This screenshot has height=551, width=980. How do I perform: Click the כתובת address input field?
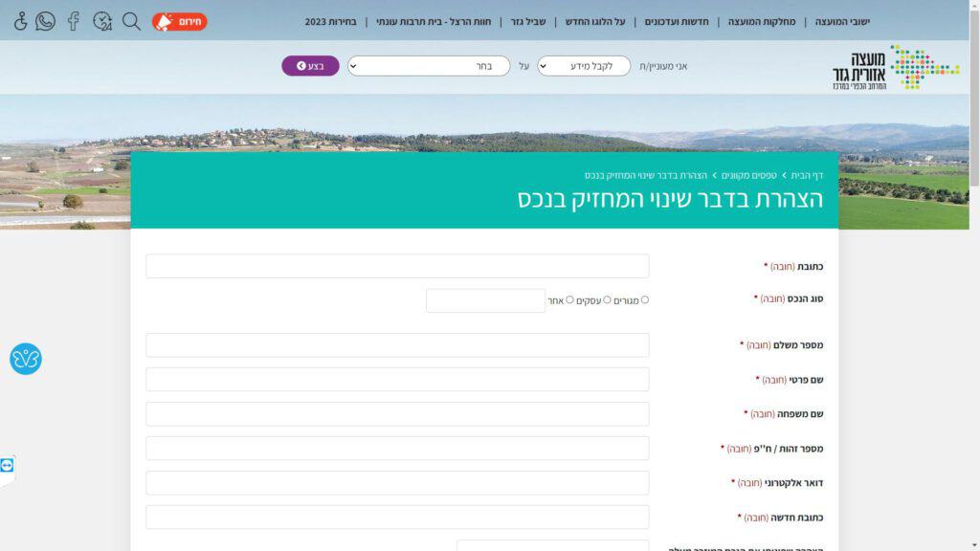coord(397,266)
